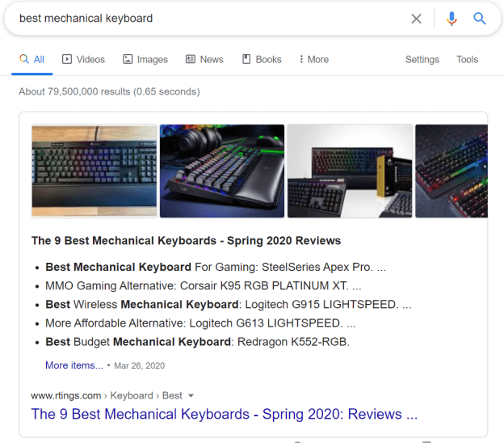Open the Videos results tab

pyautogui.click(x=83, y=59)
